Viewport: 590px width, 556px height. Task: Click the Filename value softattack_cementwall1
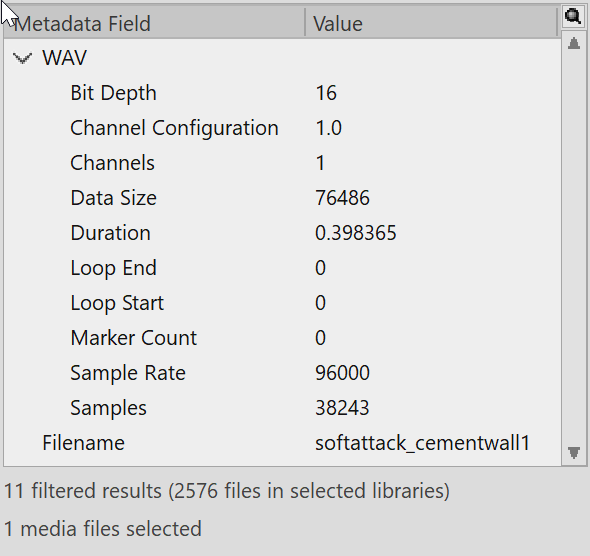coord(423,443)
